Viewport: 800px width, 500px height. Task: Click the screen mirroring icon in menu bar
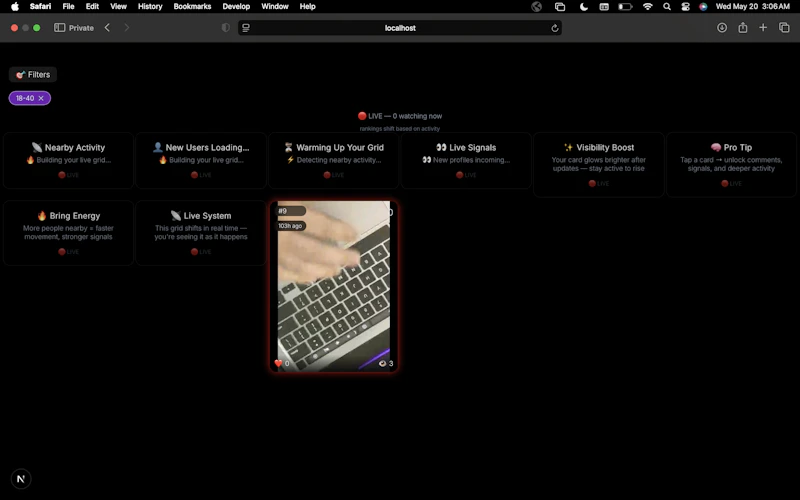tap(560, 7)
